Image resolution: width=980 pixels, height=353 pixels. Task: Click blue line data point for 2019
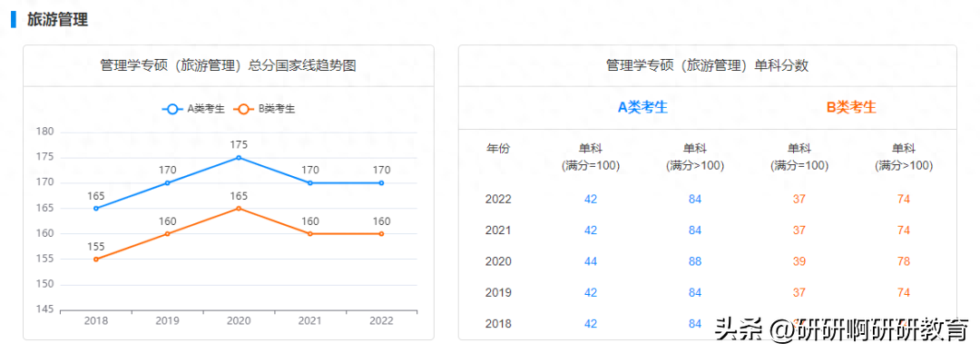coord(168,183)
